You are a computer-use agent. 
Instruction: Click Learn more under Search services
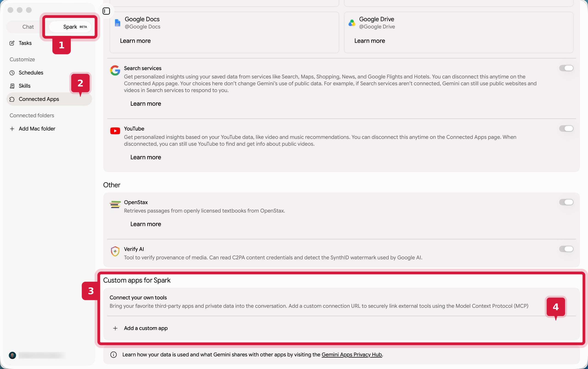(146, 103)
